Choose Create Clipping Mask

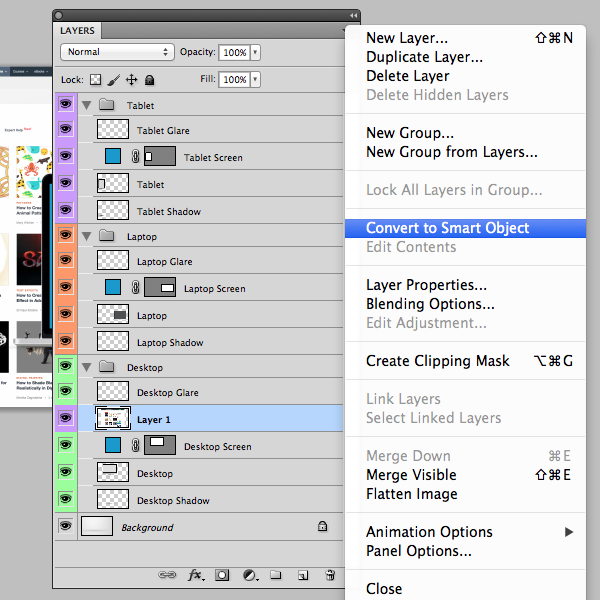(x=465, y=361)
